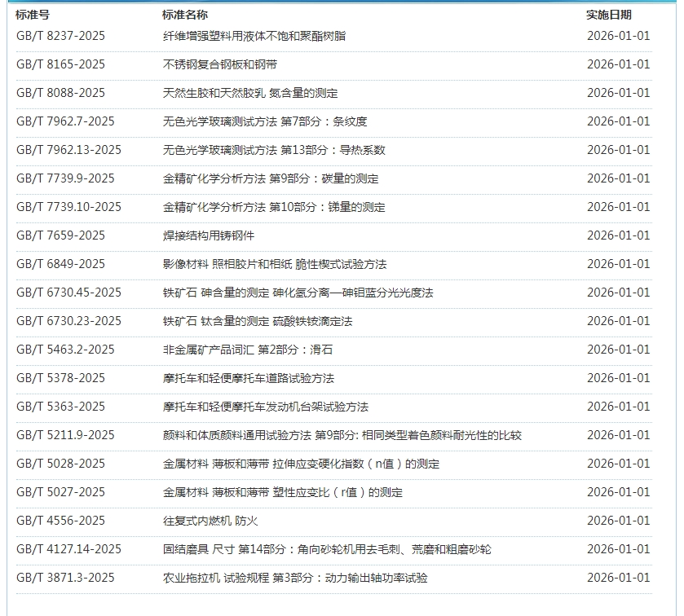Select standard GB/T 6730.23-2025

(68, 321)
